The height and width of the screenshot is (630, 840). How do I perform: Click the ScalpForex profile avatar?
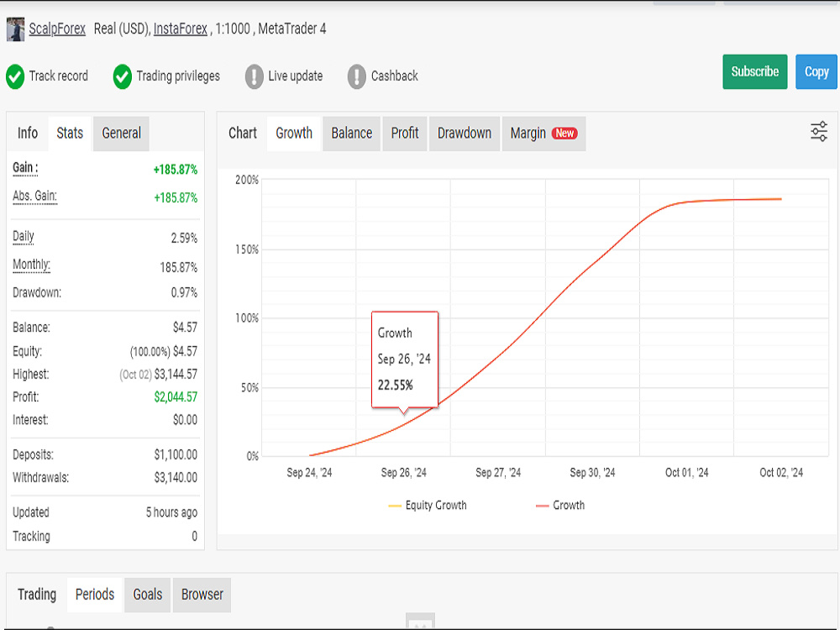coord(15,29)
